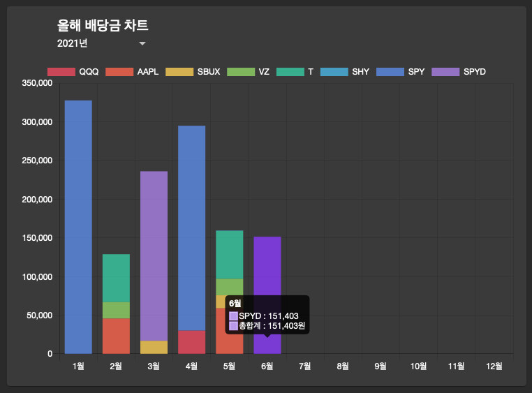Toggle VZ legend entry
Viewport: 532px width, 393px height.
click(248, 72)
